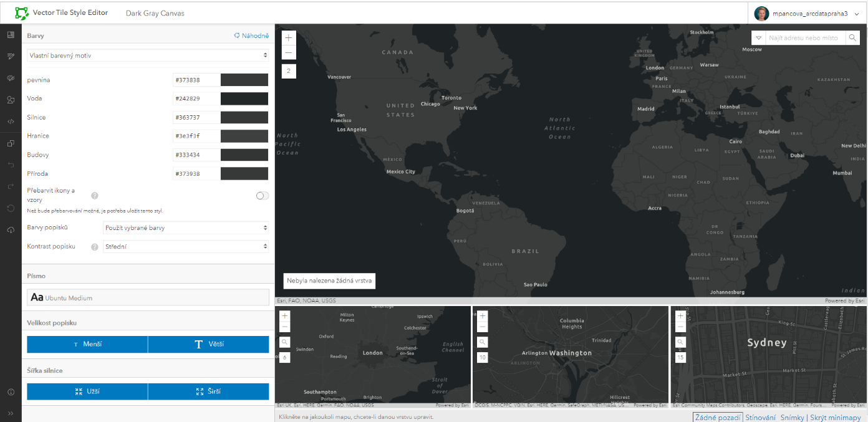Open the icons and patterns shapes icon

[11, 100]
